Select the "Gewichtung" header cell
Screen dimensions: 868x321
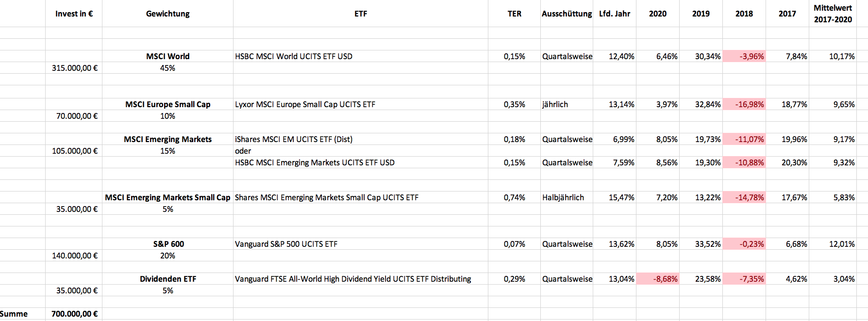(x=167, y=14)
